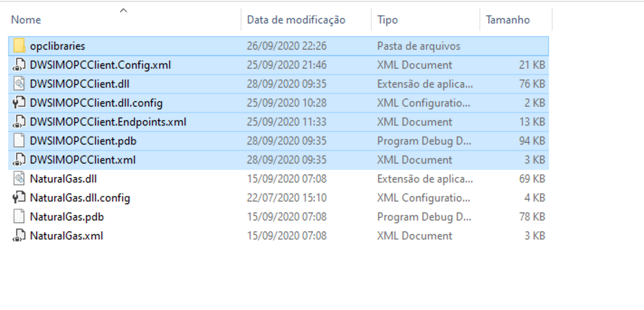Screen dimensions: 644x310
Task: Click the 94 KB size cell
Action: coord(532,141)
